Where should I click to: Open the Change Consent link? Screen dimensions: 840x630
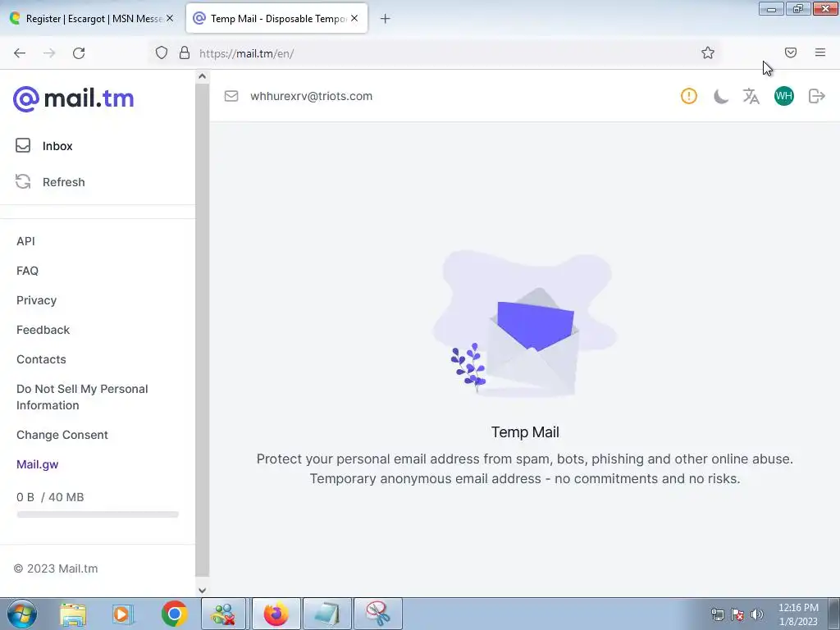(x=62, y=435)
